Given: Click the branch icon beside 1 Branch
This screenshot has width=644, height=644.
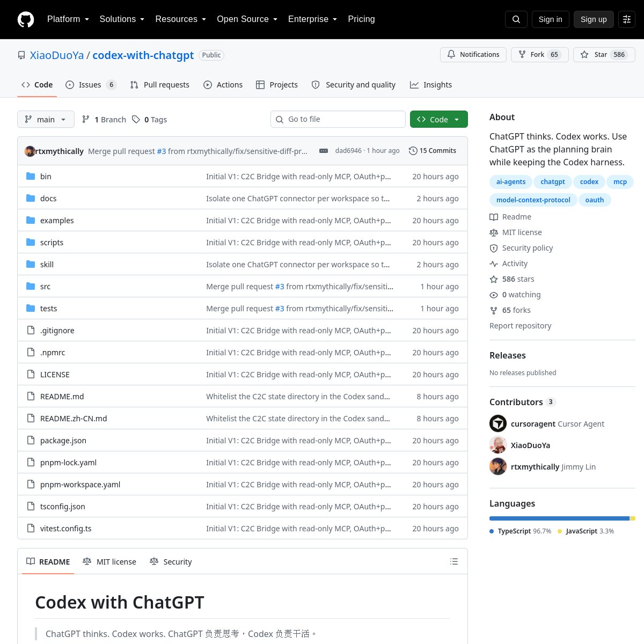Looking at the screenshot, I should (86, 119).
